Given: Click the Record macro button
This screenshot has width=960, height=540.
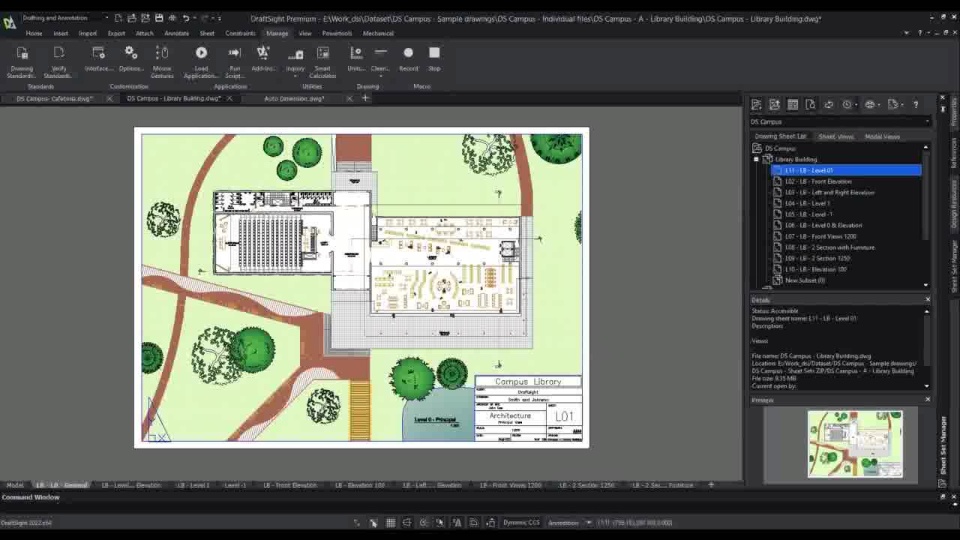Looking at the screenshot, I should tap(408, 59).
